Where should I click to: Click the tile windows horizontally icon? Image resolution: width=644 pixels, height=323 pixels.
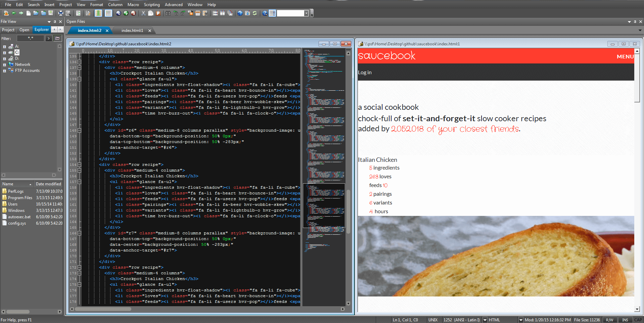(x=215, y=13)
